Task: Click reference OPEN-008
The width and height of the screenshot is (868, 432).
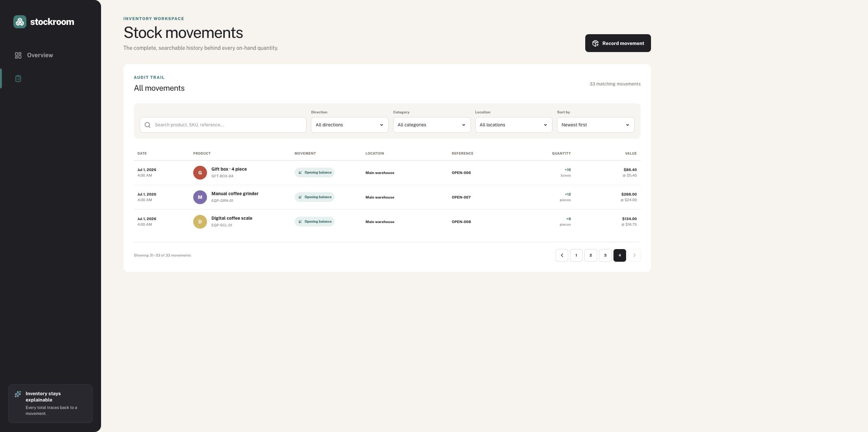Action: 461,222
